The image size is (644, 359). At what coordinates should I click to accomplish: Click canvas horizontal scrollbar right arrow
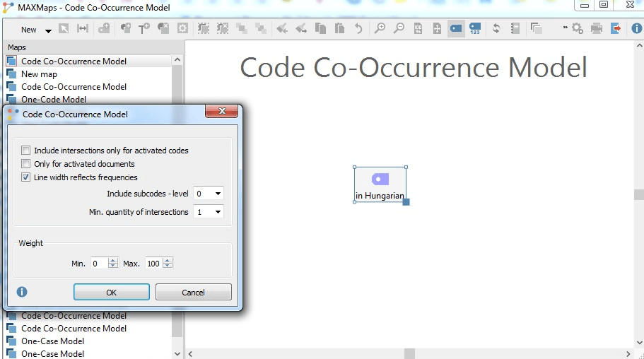(x=628, y=353)
